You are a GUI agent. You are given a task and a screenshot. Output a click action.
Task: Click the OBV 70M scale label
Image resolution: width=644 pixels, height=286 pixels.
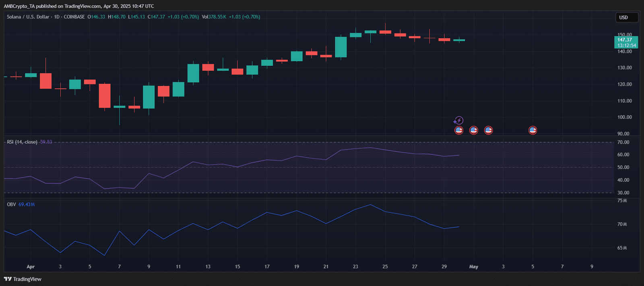click(622, 224)
